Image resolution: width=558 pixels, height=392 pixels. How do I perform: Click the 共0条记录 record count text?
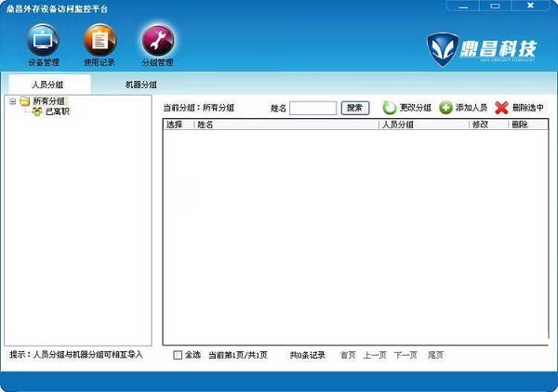pos(307,355)
